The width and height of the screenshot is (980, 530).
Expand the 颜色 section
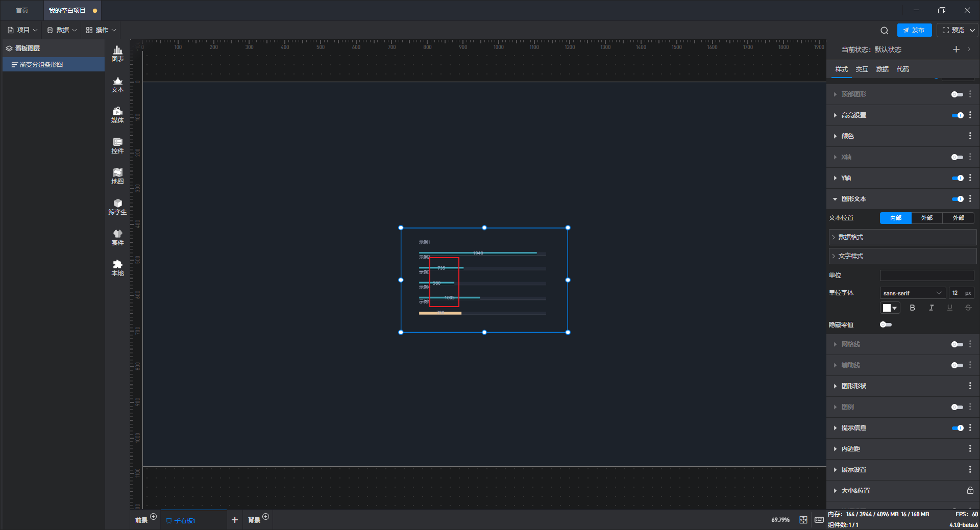835,136
